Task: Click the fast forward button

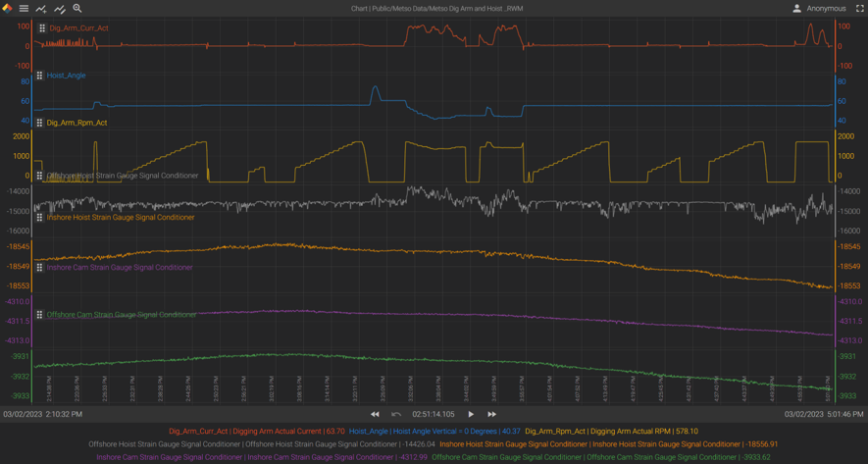Action: [492, 415]
